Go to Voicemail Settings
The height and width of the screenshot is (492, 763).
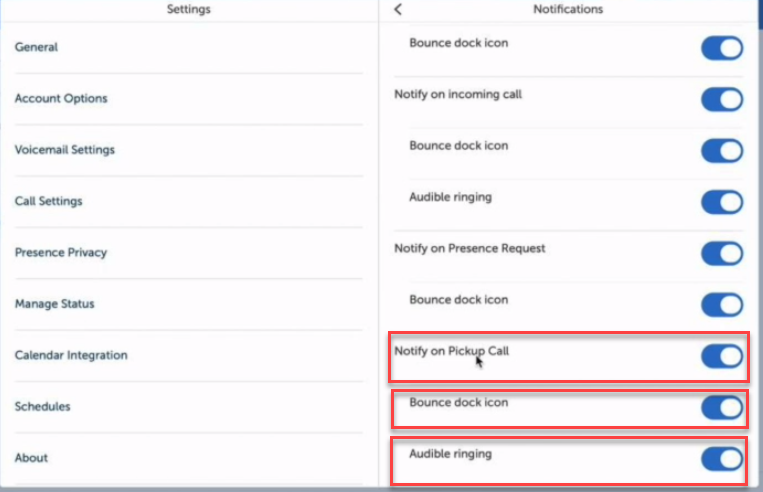tap(65, 150)
